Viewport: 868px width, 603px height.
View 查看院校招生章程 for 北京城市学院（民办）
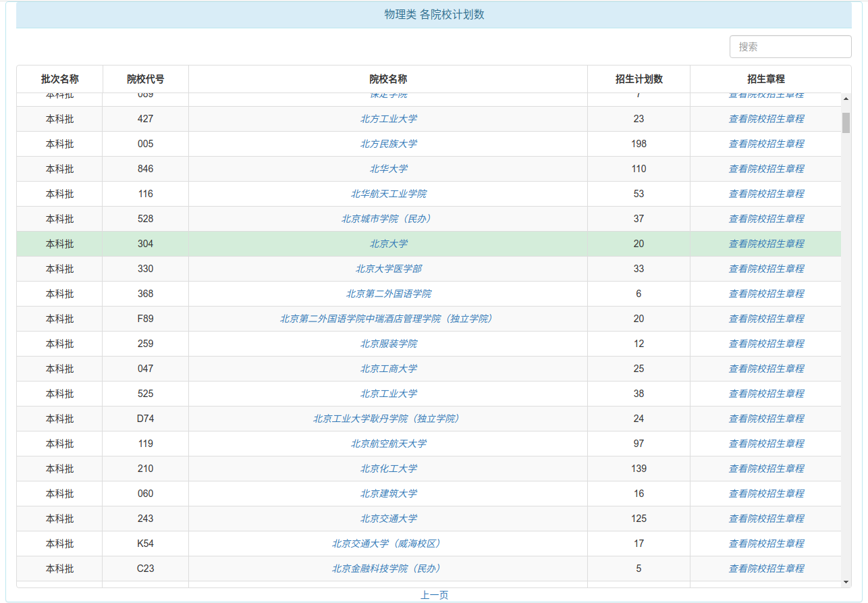pos(766,219)
